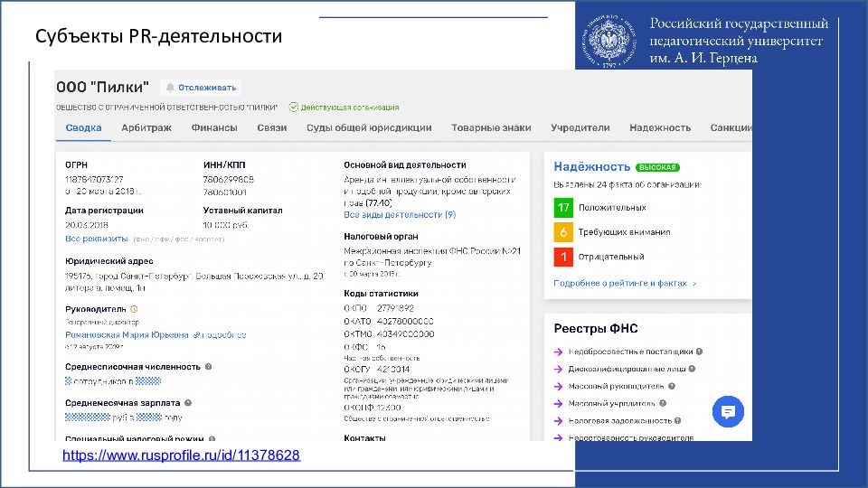This screenshot has height=488, width=868.
Task: Click the Реестры ФНС heading
Action: (596, 329)
